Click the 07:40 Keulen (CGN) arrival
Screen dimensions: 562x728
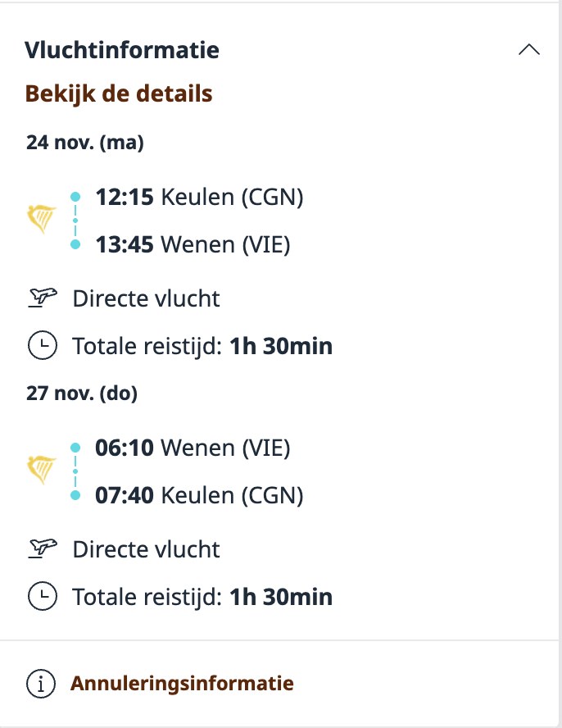tap(199, 495)
